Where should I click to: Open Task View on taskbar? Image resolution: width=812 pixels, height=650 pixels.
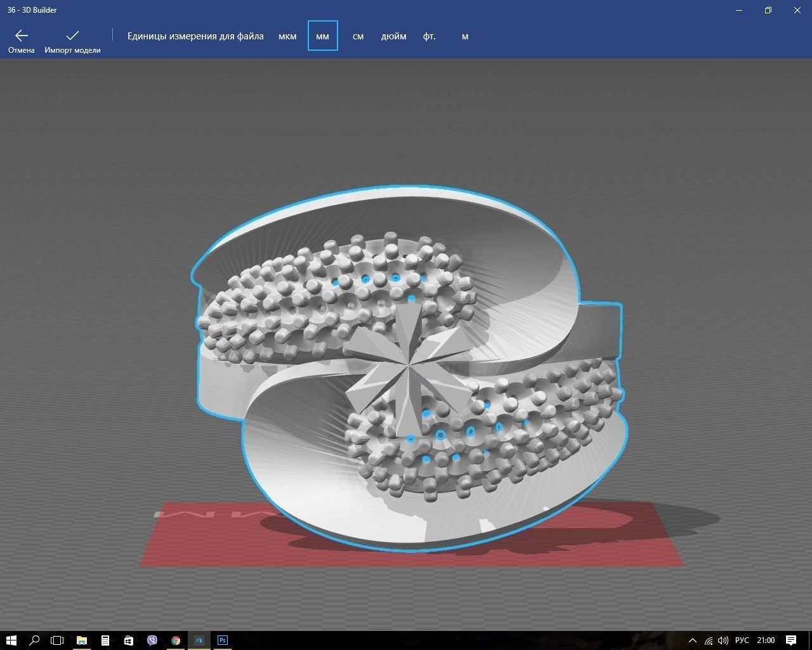point(58,640)
